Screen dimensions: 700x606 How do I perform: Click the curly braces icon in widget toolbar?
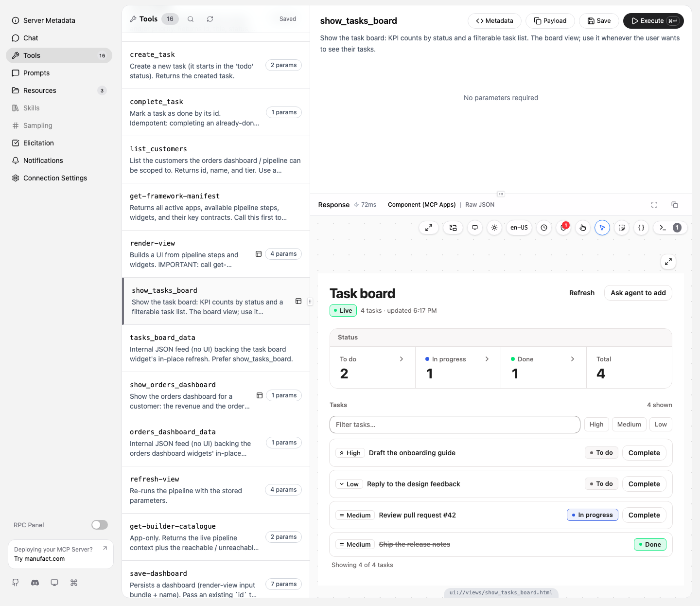(641, 228)
